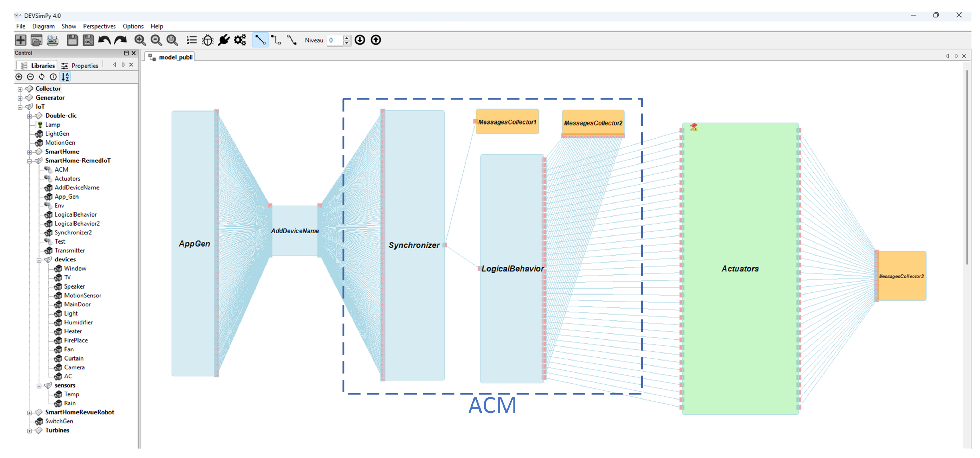Screen dimensions: 980x458
Task: Toggle the A-Z sort libraries button
Action: (66, 77)
